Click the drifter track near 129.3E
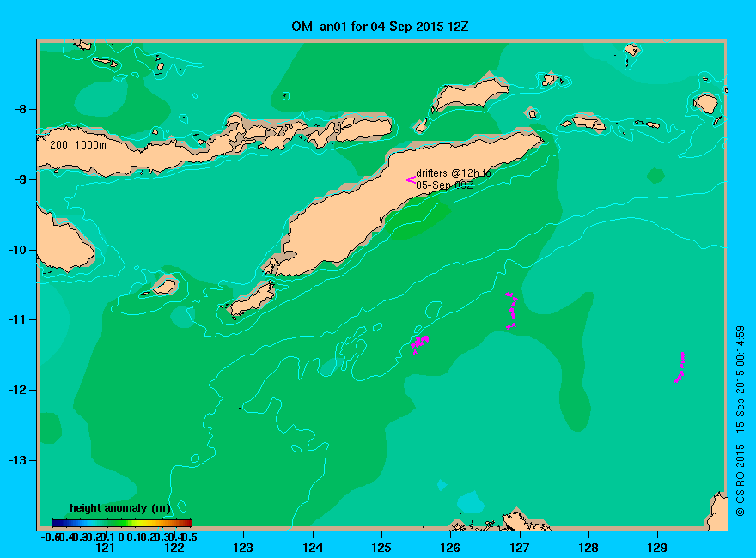Viewport: 756px width, 558px height. (680, 367)
